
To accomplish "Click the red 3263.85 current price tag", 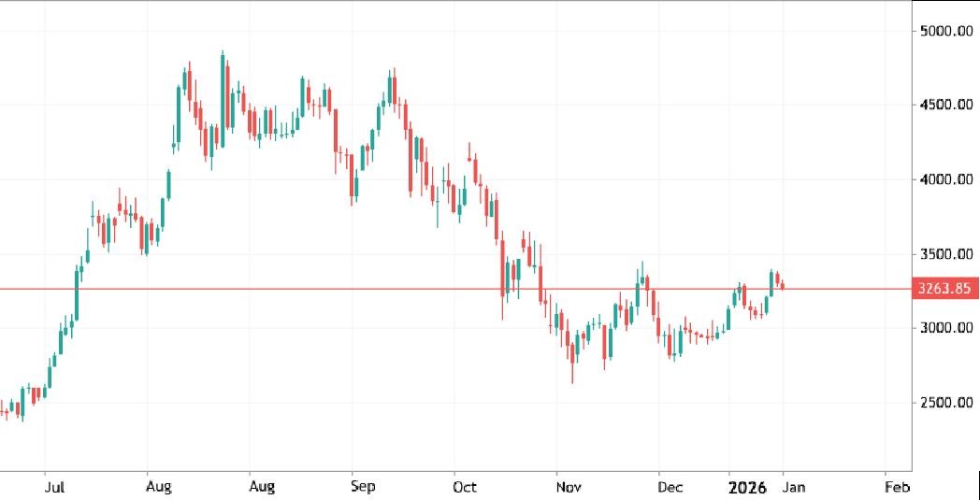I will (945, 289).
